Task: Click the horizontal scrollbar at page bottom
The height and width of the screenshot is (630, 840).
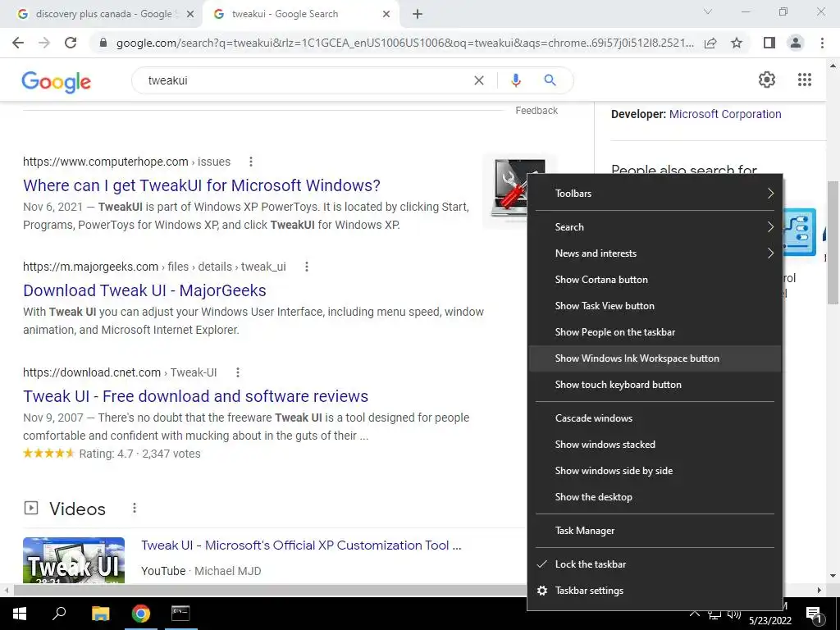Action: 270,591
